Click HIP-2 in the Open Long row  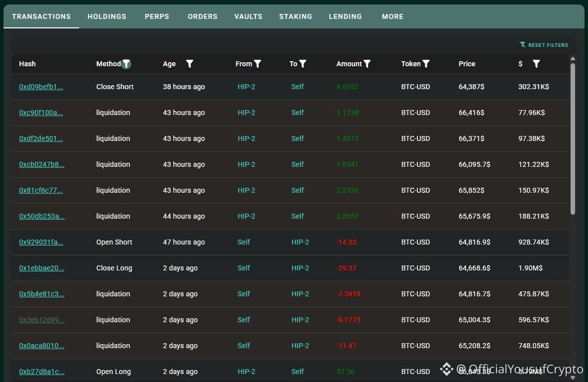point(246,372)
